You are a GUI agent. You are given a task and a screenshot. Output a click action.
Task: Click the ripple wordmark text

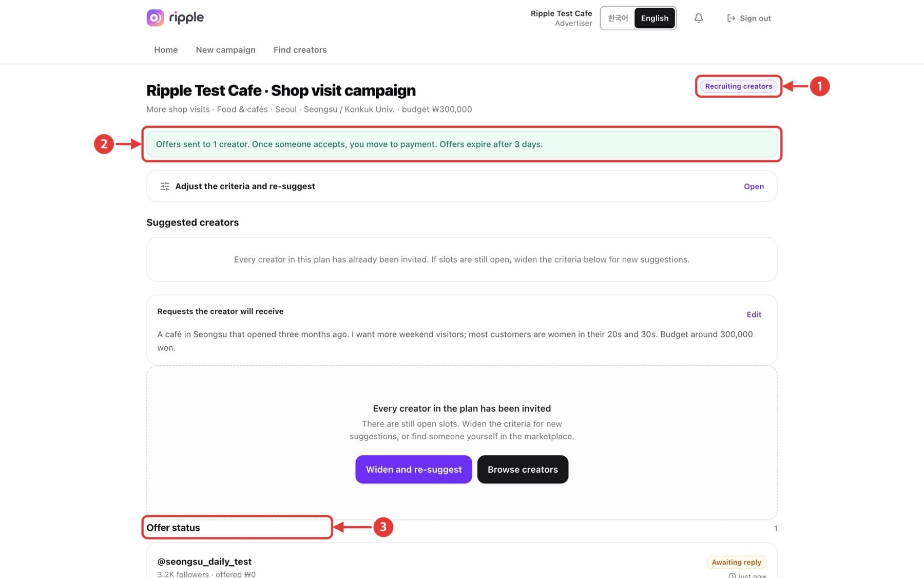pyautogui.click(x=186, y=17)
